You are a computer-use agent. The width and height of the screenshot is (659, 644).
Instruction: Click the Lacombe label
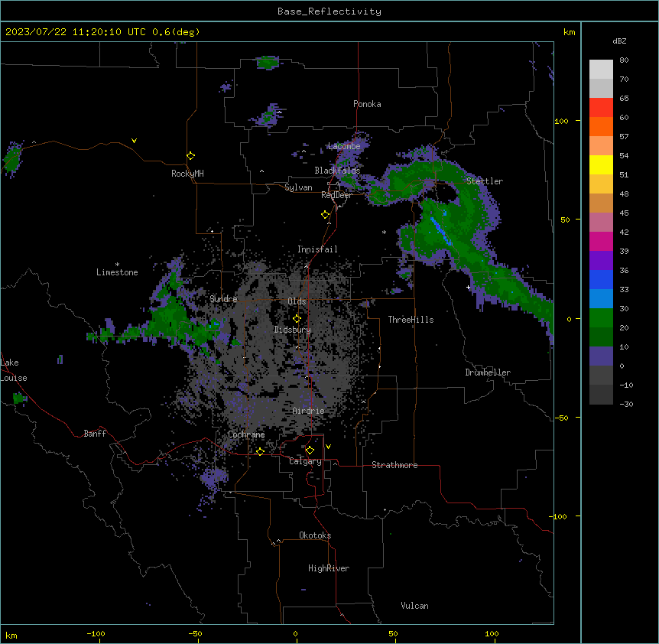click(x=344, y=146)
